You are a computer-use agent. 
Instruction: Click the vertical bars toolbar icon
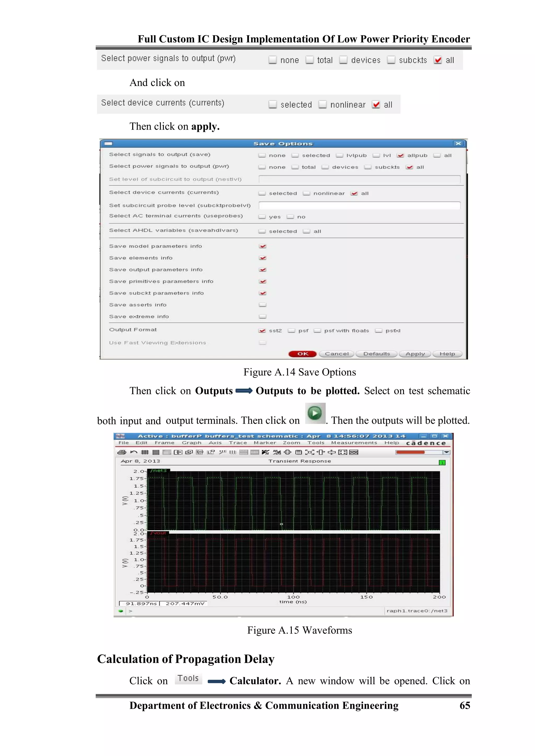[x=233, y=452]
